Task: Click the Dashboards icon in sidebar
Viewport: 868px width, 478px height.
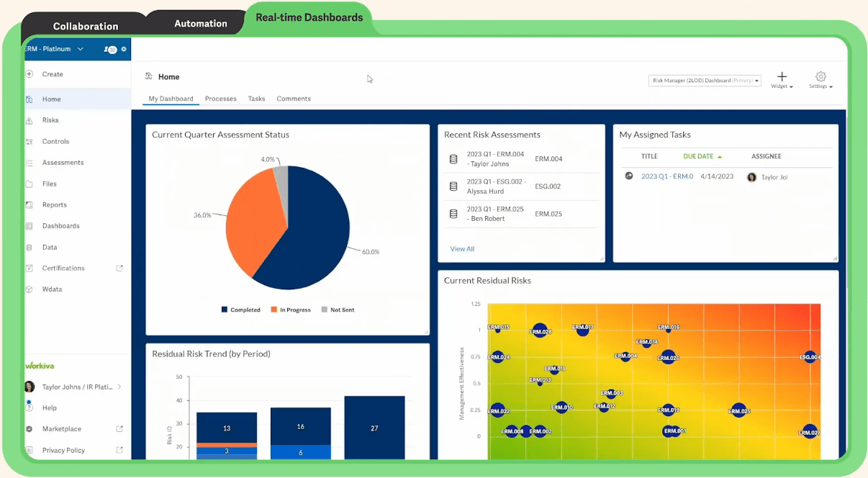Action: click(x=29, y=226)
